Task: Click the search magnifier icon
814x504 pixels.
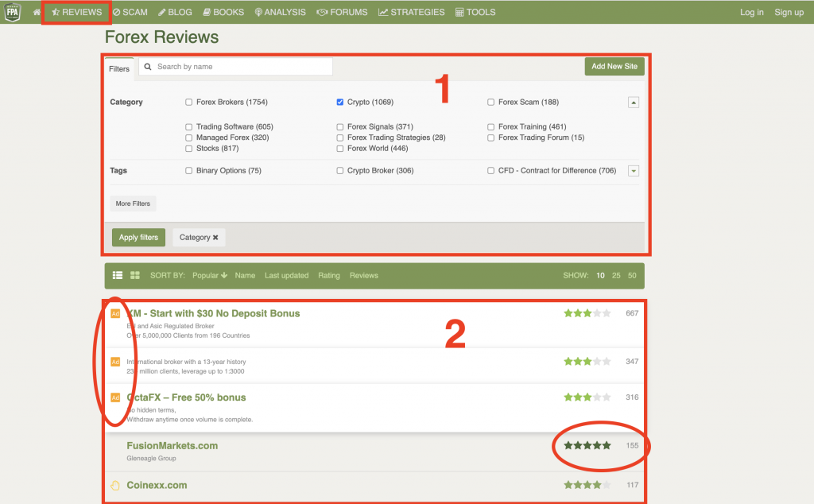Action: (148, 67)
